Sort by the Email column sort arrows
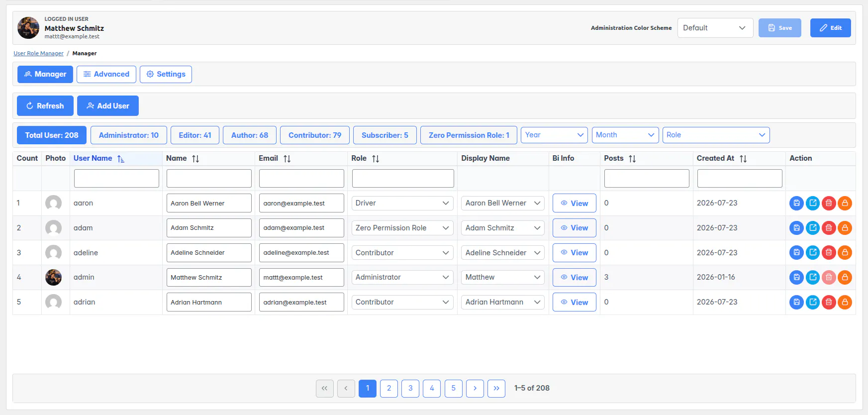The width and height of the screenshot is (868, 415). 287,159
